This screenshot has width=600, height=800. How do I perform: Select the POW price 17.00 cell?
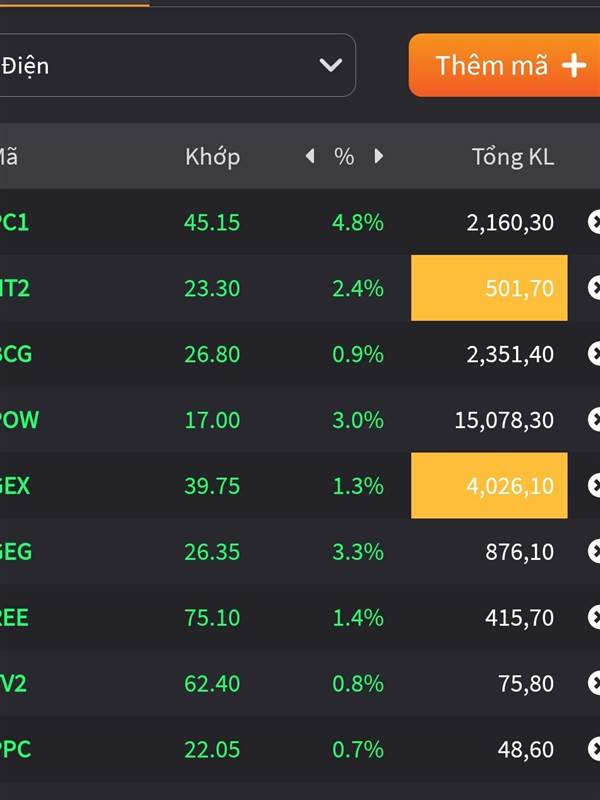click(x=212, y=420)
